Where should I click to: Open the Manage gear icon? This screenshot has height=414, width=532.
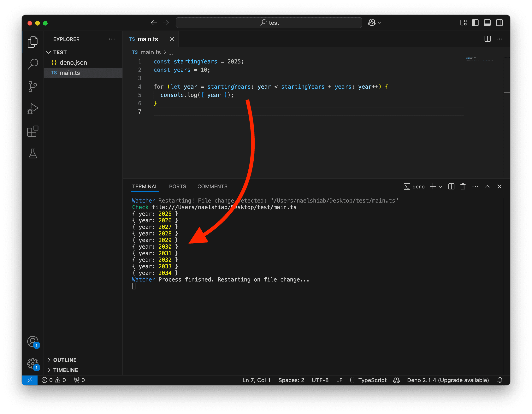33,364
